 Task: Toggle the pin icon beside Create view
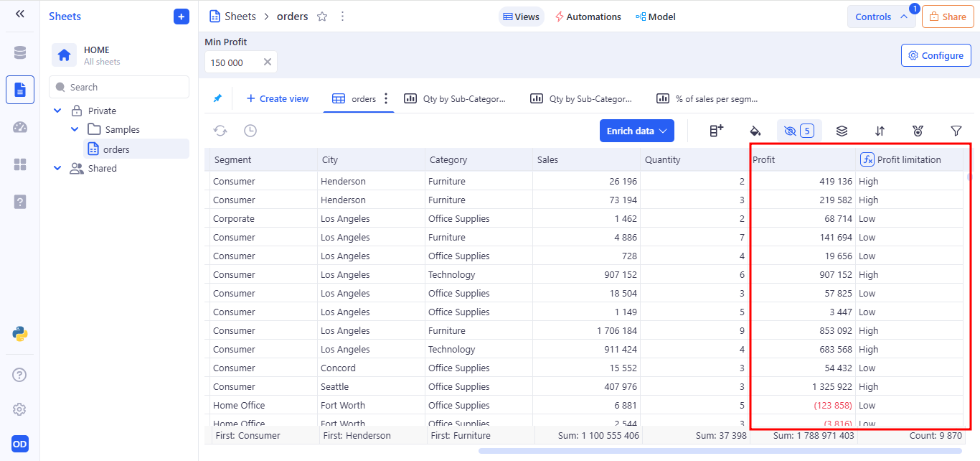(217, 98)
